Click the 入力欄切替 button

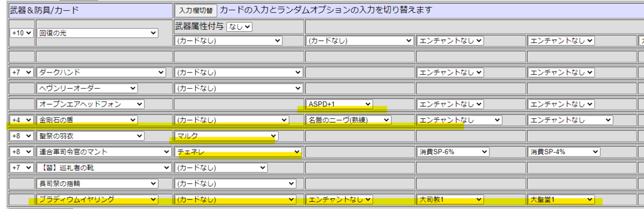[x=196, y=10]
